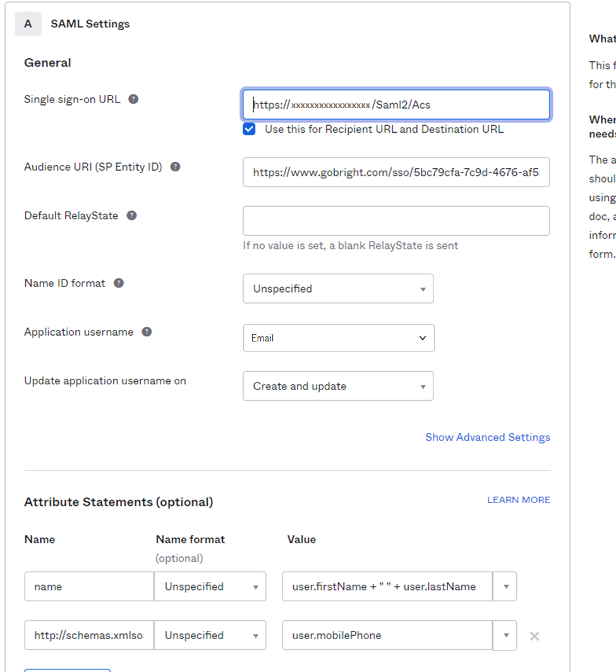This screenshot has height=672, width=616.
Task: Focus the empty Default RelayState field
Action: click(x=396, y=221)
